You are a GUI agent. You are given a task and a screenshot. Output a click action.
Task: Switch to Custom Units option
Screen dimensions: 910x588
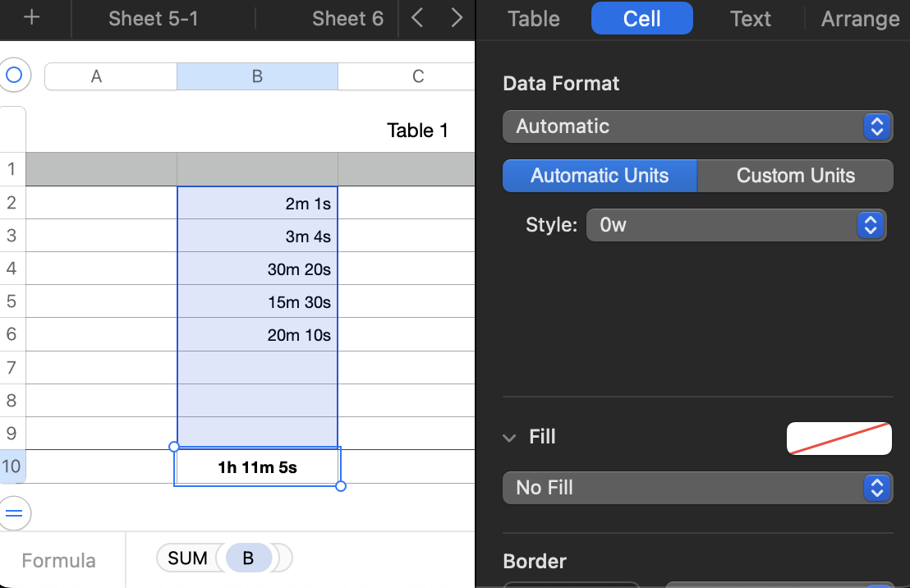[x=795, y=176]
